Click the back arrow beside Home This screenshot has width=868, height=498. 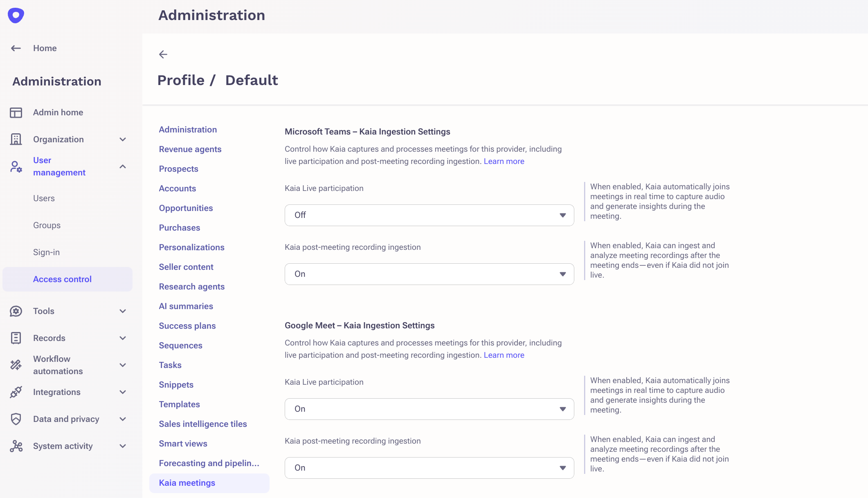pos(16,48)
